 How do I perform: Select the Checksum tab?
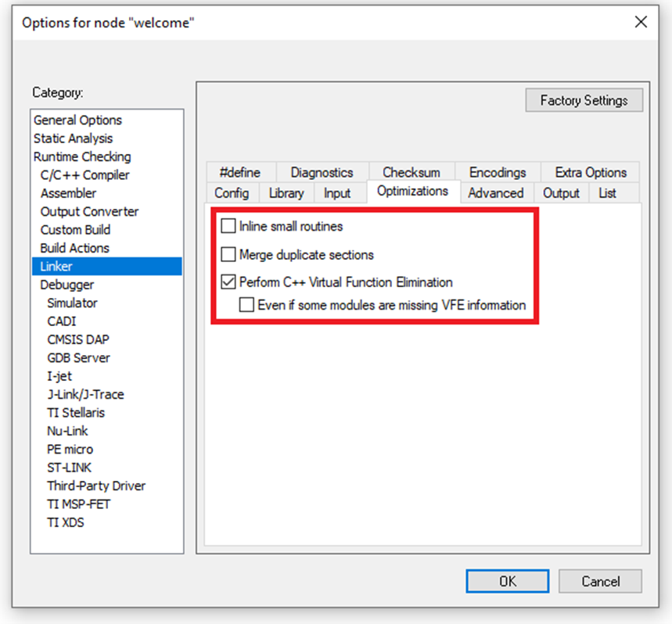tap(411, 173)
